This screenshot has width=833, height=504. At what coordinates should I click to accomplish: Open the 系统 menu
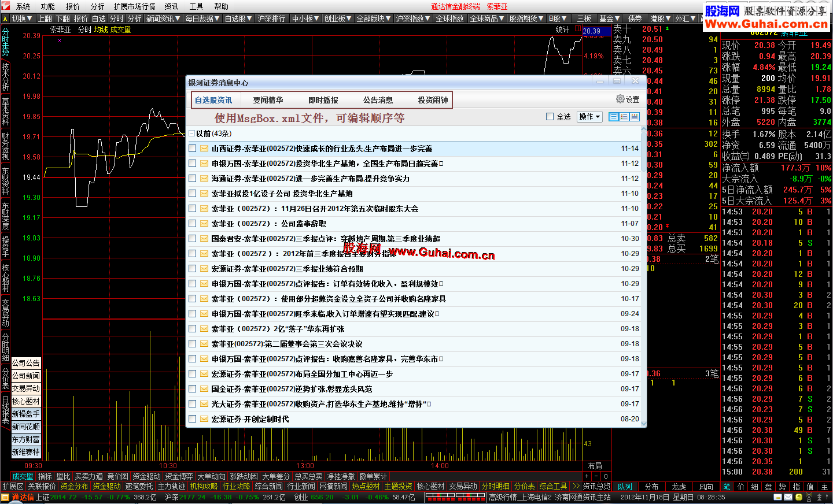tap(23, 6)
